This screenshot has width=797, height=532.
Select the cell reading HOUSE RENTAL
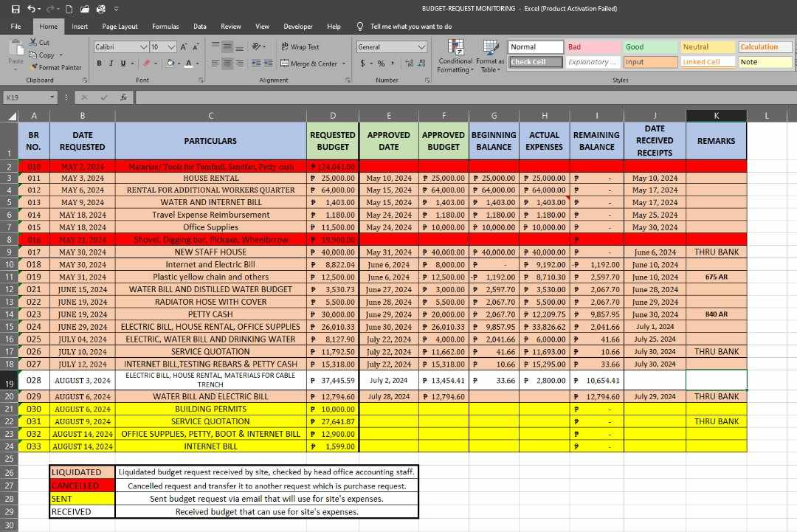pyautogui.click(x=211, y=178)
